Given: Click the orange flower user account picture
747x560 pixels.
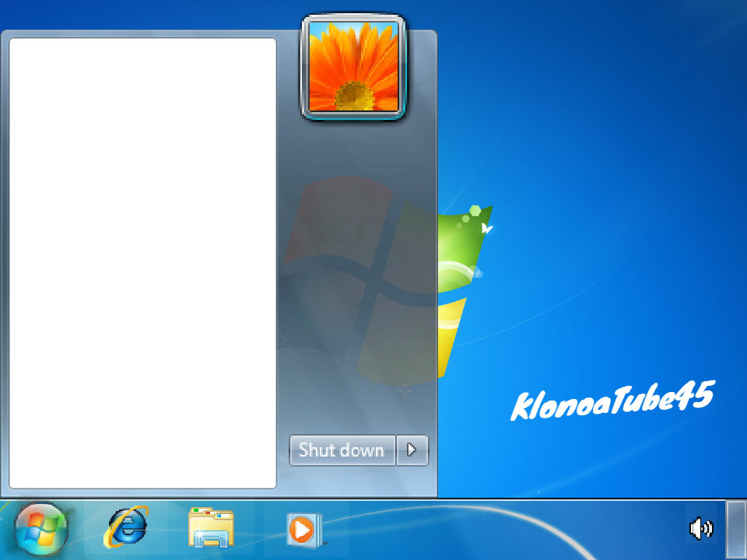Looking at the screenshot, I should point(353,67).
